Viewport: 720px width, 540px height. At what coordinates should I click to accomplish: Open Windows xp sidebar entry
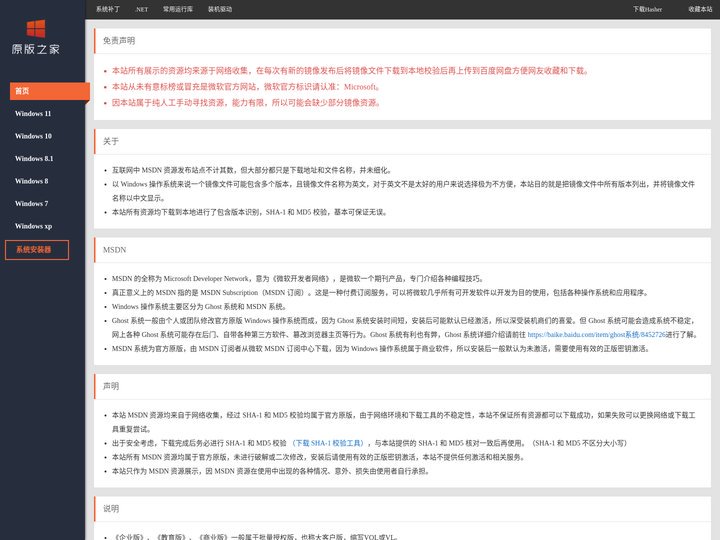tap(33, 226)
